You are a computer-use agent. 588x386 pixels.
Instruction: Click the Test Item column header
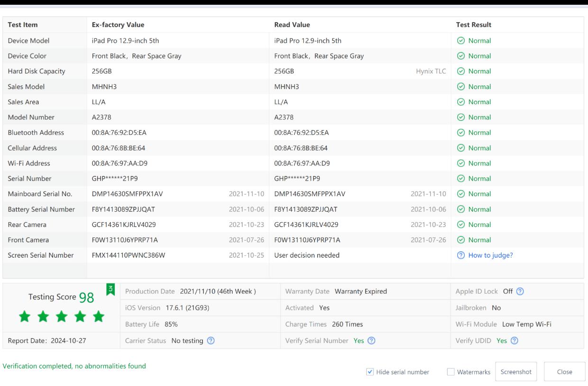point(23,25)
